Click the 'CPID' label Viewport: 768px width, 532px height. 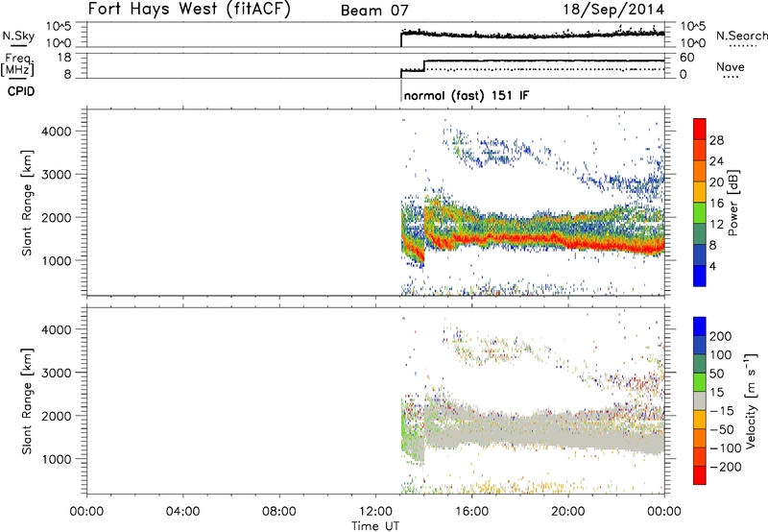tap(21, 91)
